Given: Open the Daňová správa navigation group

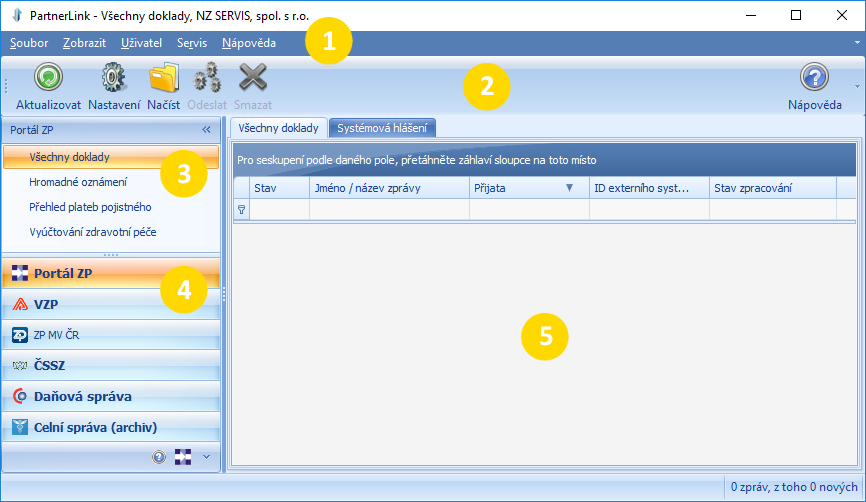Looking at the screenshot, I should pyautogui.click(x=111, y=396).
